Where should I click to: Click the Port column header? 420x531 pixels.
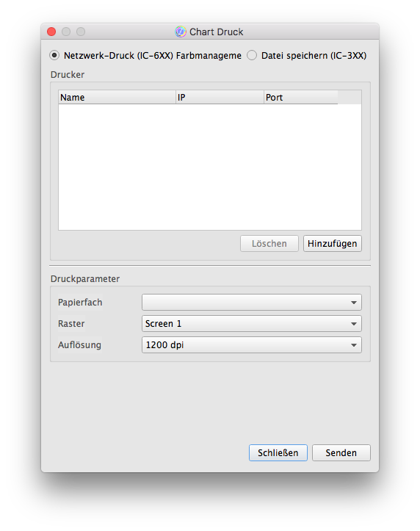(300, 97)
